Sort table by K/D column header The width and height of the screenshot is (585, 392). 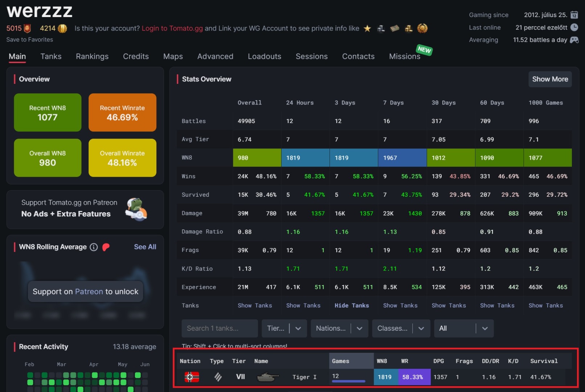(x=513, y=361)
